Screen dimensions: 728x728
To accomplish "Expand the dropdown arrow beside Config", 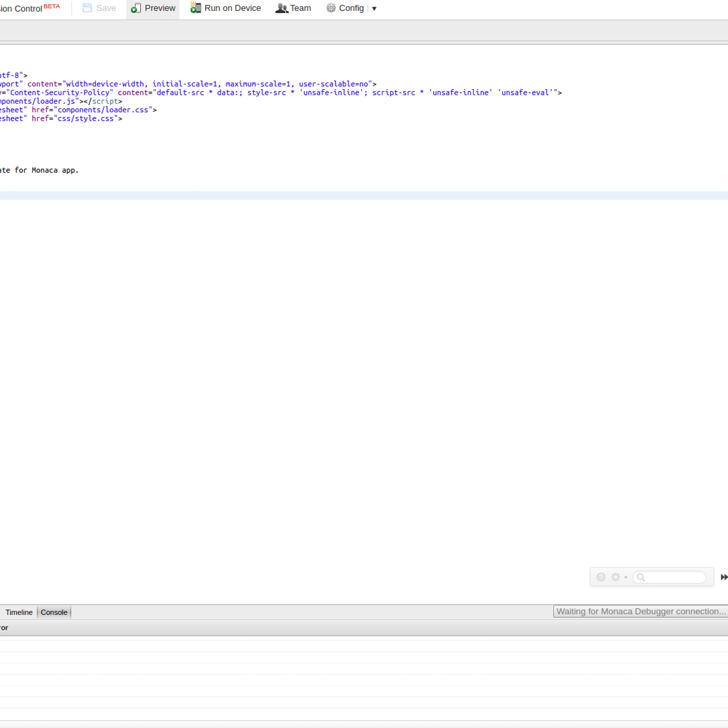I will 374,8.
